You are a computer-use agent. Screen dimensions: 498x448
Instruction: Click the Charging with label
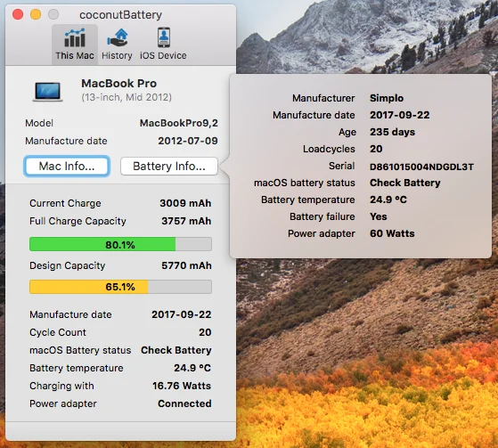click(61, 386)
